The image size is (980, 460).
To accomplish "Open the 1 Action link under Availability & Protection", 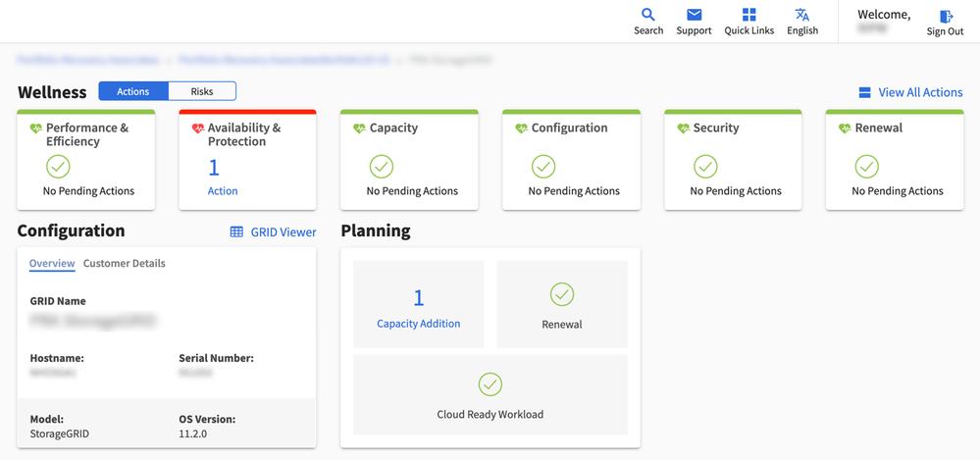I will (x=222, y=191).
